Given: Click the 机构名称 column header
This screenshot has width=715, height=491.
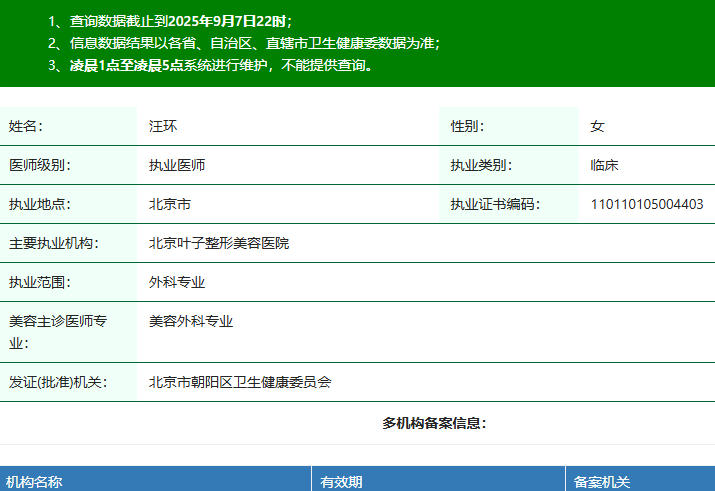Looking at the screenshot, I should point(34,482).
